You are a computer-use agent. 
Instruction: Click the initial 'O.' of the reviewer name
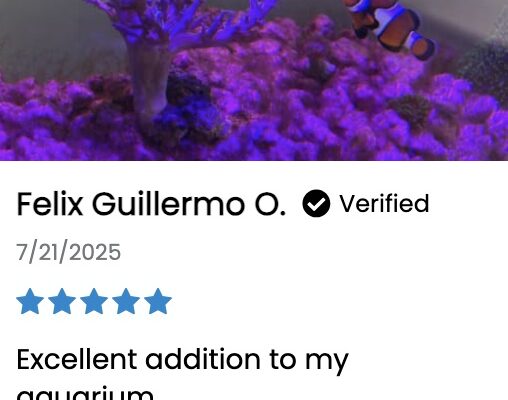[270, 205]
